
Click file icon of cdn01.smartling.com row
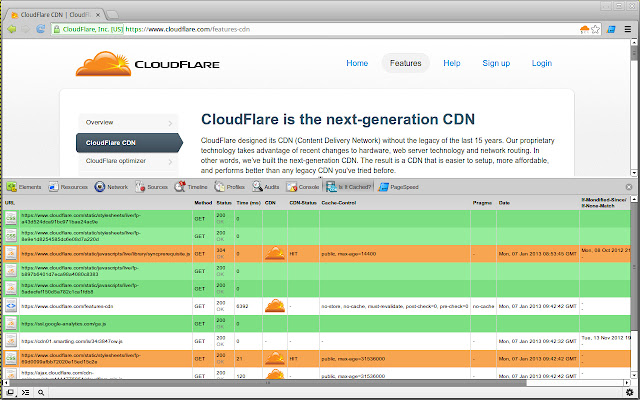click(x=11, y=341)
